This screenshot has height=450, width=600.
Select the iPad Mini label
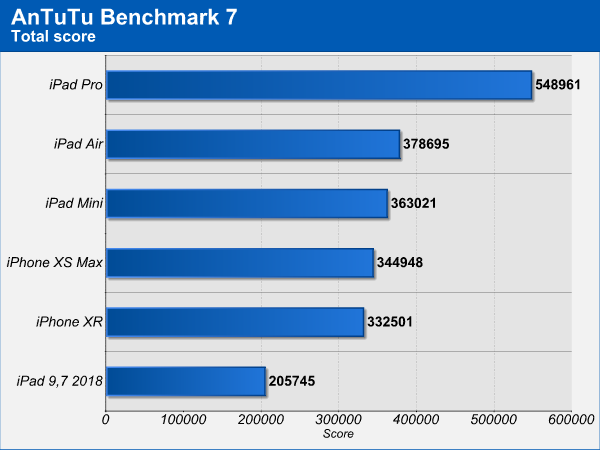(x=74, y=203)
